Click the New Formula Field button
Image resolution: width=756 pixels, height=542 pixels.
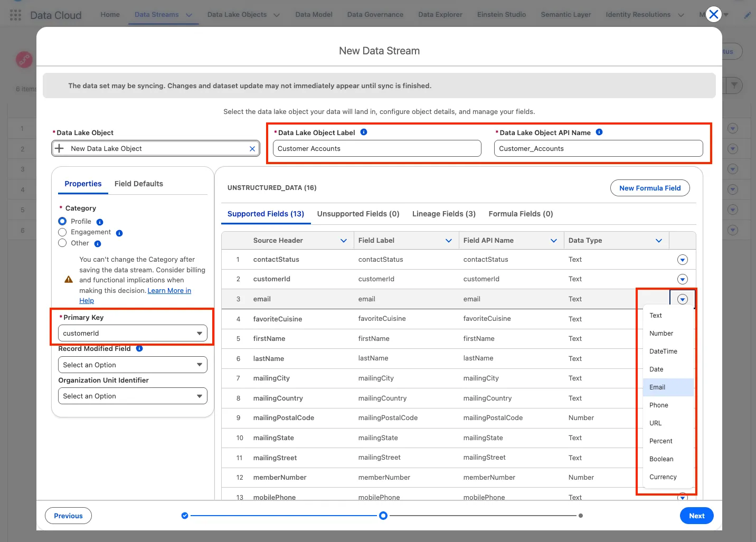coord(649,188)
